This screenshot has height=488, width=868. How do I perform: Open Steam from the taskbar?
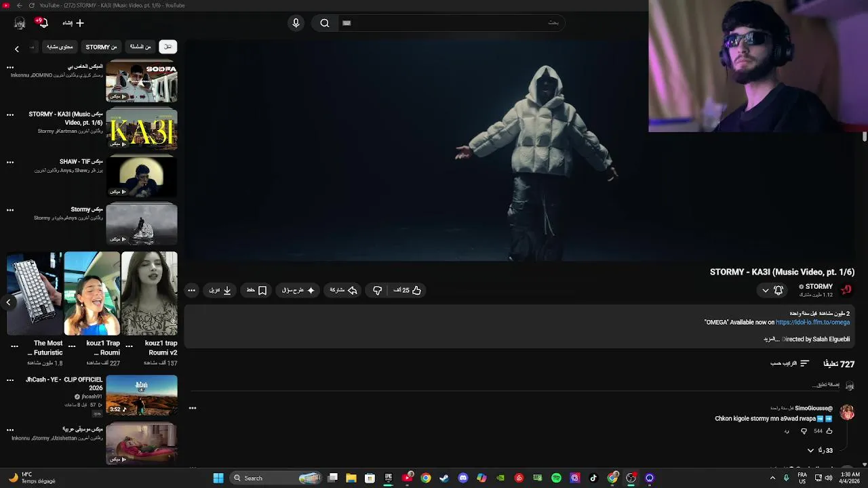click(x=444, y=478)
